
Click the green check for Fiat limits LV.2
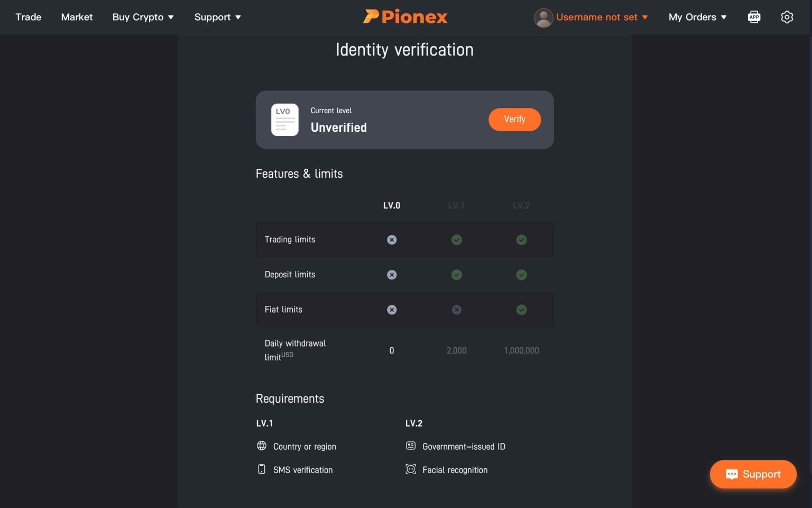coord(521,310)
